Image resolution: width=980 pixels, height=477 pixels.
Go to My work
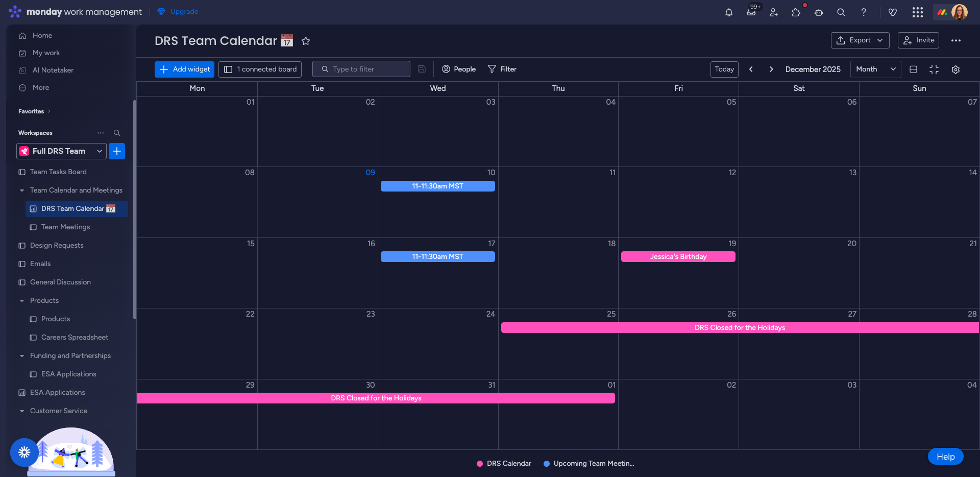pos(46,53)
